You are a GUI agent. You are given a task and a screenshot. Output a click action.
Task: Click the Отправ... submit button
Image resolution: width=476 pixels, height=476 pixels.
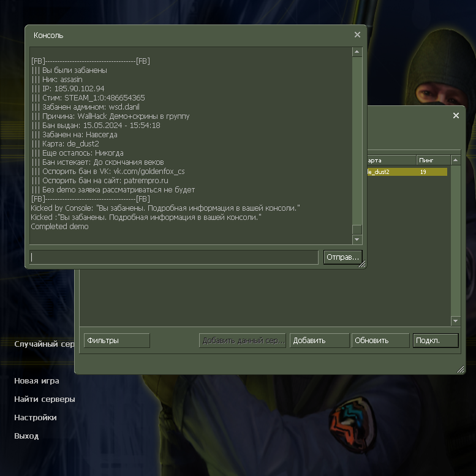point(342,257)
